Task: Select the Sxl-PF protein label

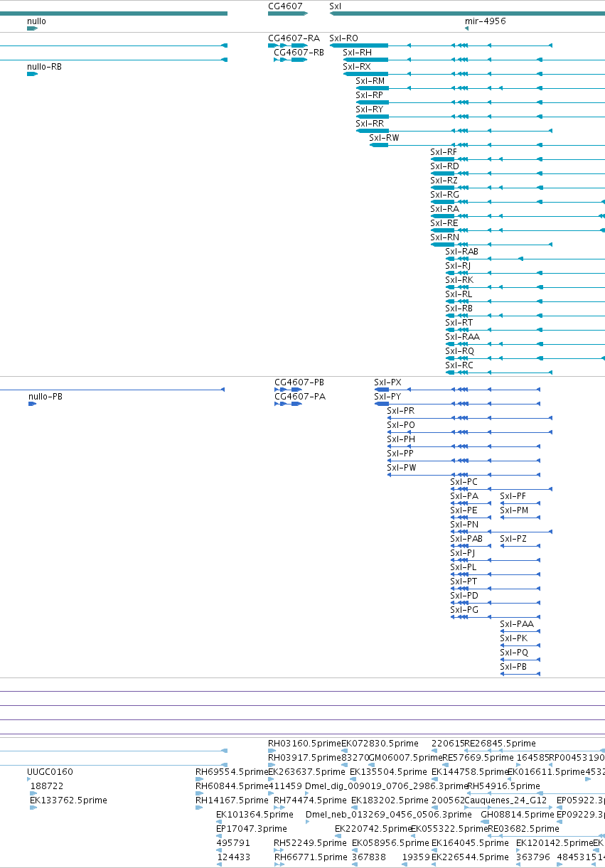Action: (x=513, y=495)
